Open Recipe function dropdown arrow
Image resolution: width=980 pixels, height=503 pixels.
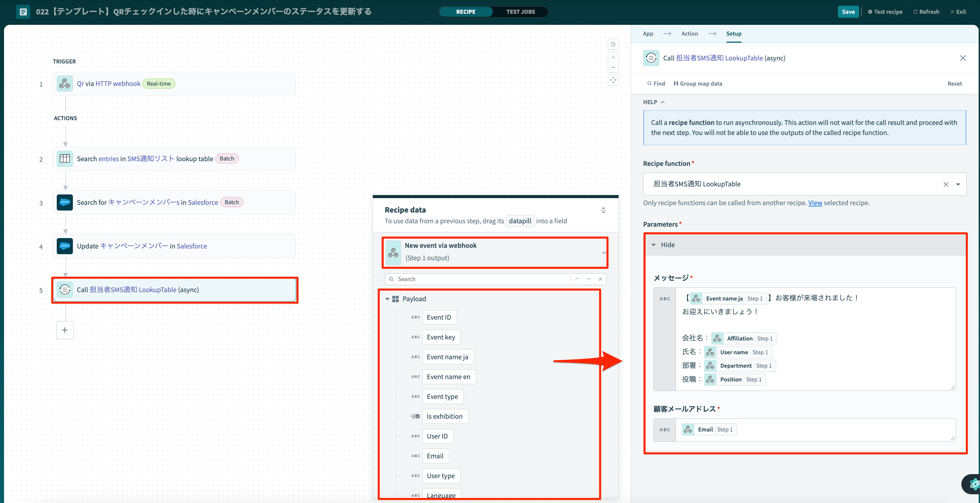[958, 184]
